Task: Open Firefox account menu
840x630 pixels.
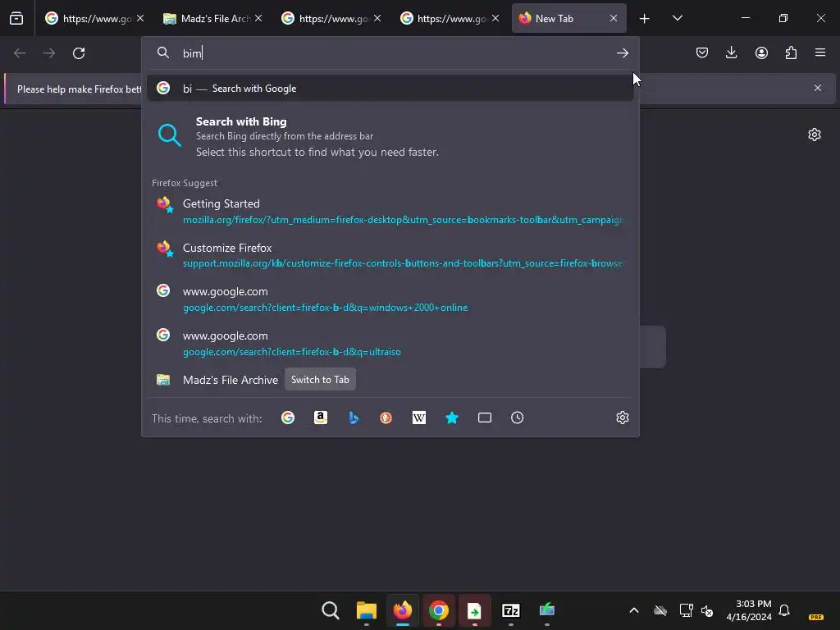Action: click(x=761, y=52)
